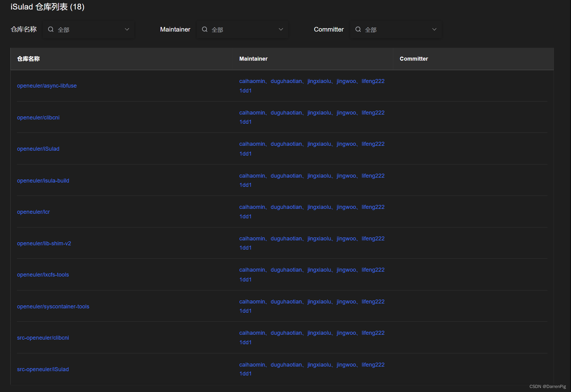Image resolution: width=571 pixels, height=392 pixels.
Task: Click duguhaotian in openeuler/clibcni row
Action: pyautogui.click(x=286, y=113)
